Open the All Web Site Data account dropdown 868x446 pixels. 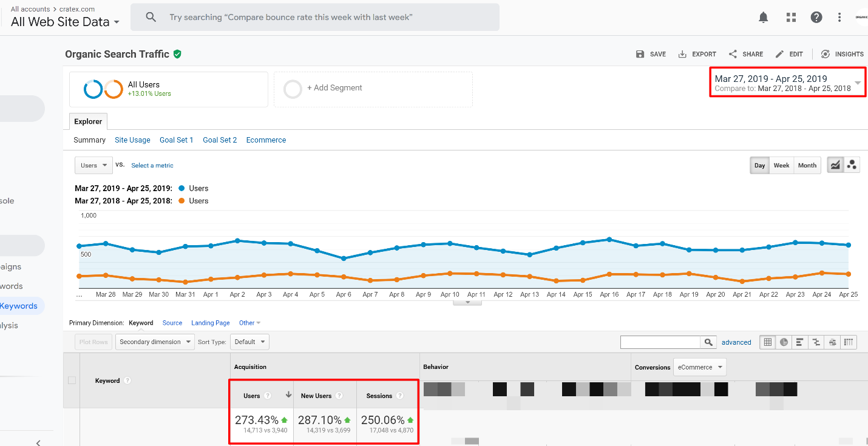(x=65, y=22)
